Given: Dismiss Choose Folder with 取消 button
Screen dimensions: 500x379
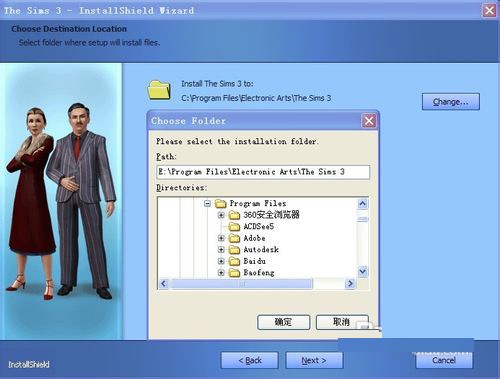Looking at the screenshot, I should click(x=342, y=322).
